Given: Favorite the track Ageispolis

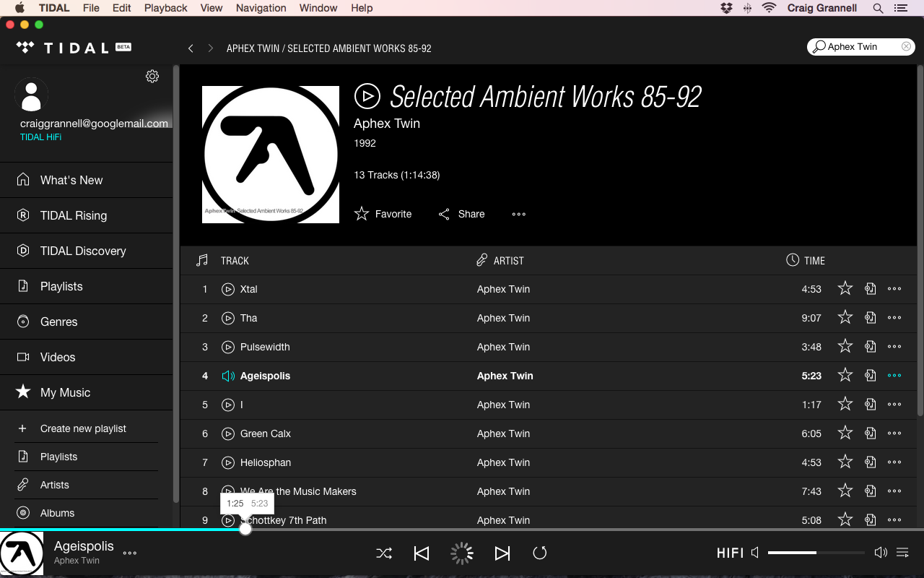Looking at the screenshot, I should click(x=845, y=375).
